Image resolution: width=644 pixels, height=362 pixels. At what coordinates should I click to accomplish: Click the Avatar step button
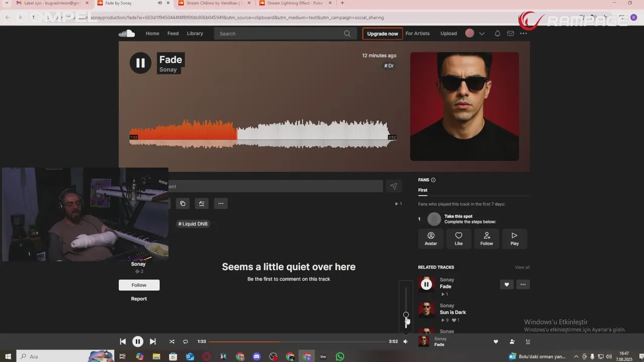point(431,238)
